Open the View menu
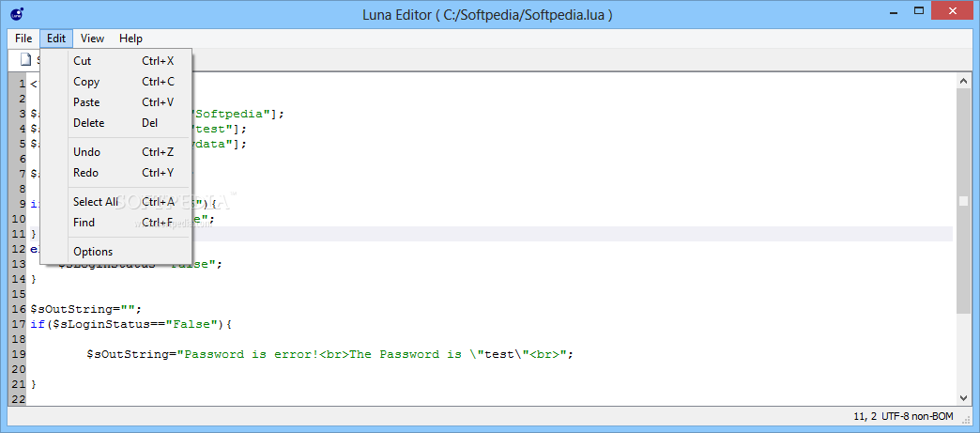This screenshot has width=980, height=433. 92,39
